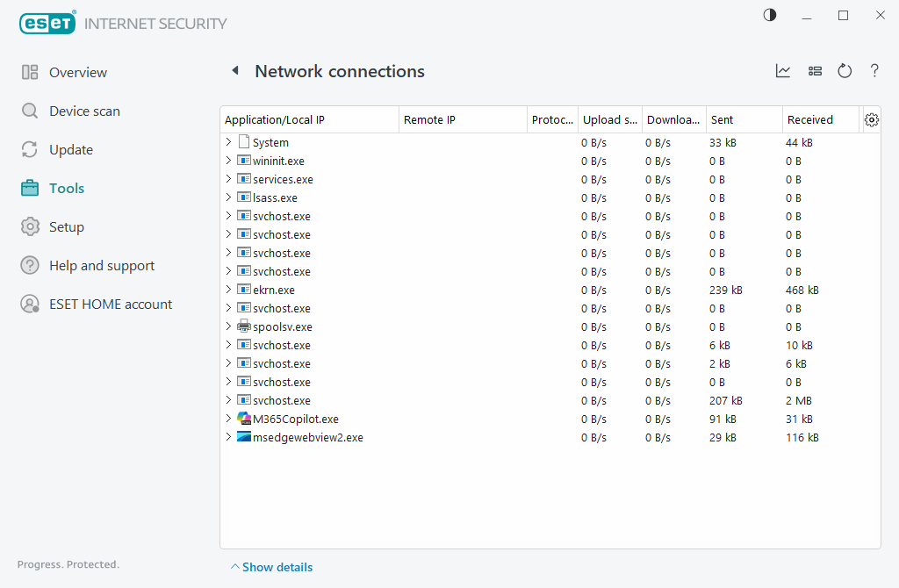The image size is (899, 588).
Task: Click the Device scan magnifier icon
Action: click(x=30, y=111)
